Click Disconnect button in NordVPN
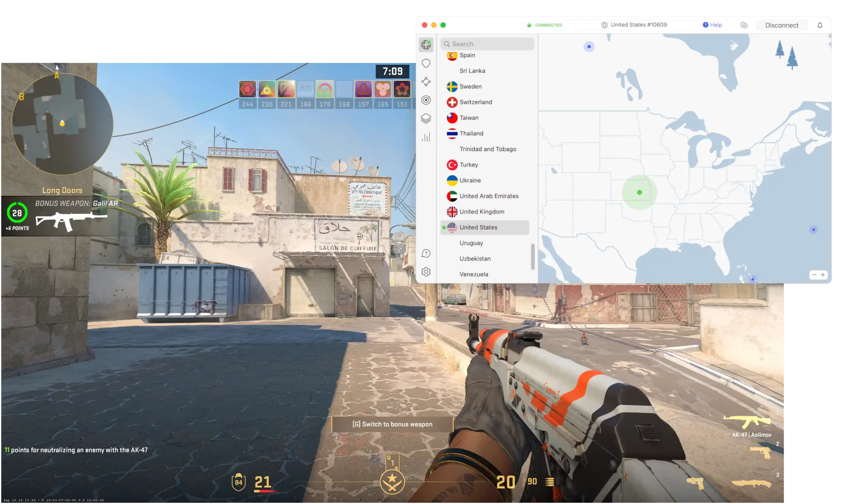The height and width of the screenshot is (504, 856). (781, 25)
